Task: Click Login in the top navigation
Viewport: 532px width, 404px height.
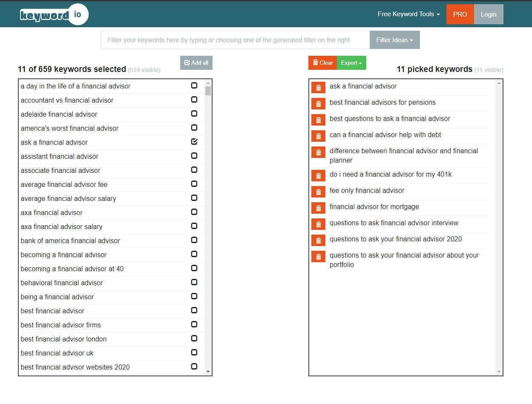Action: pyautogui.click(x=488, y=14)
